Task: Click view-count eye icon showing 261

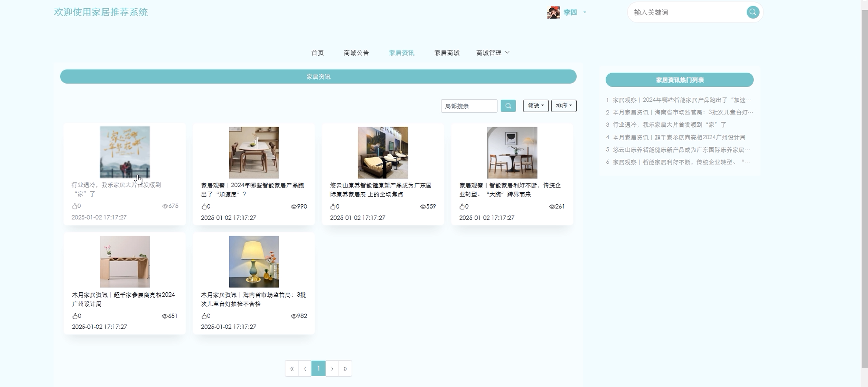Action: coord(552,207)
